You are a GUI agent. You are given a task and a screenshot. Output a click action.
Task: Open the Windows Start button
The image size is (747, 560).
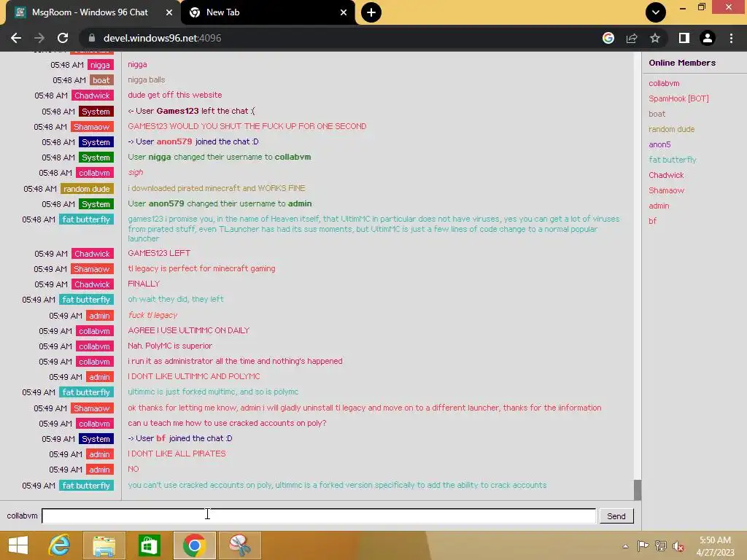[x=18, y=545]
